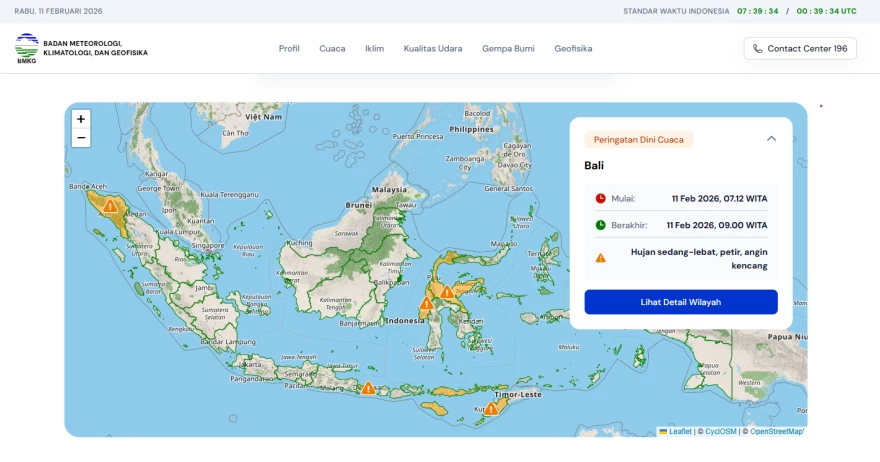880x462 pixels.
Task: Click the Bali heading in warning card
Action: (x=594, y=166)
